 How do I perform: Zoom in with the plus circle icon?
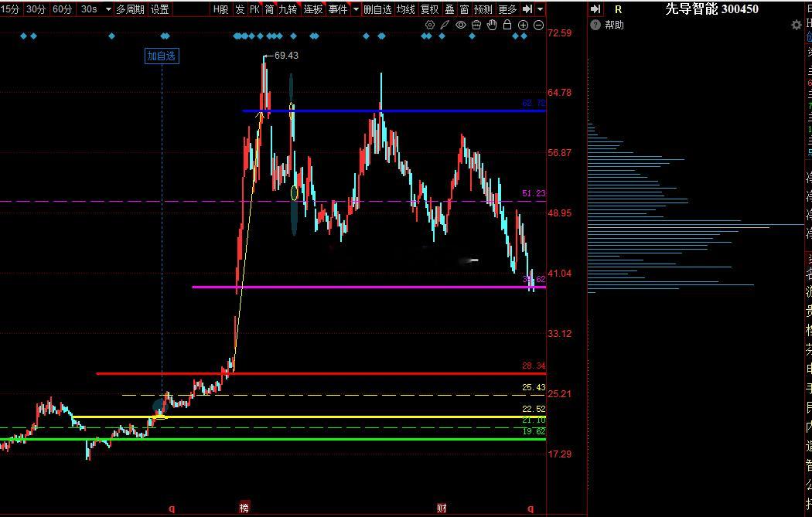(x=523, y=25)
